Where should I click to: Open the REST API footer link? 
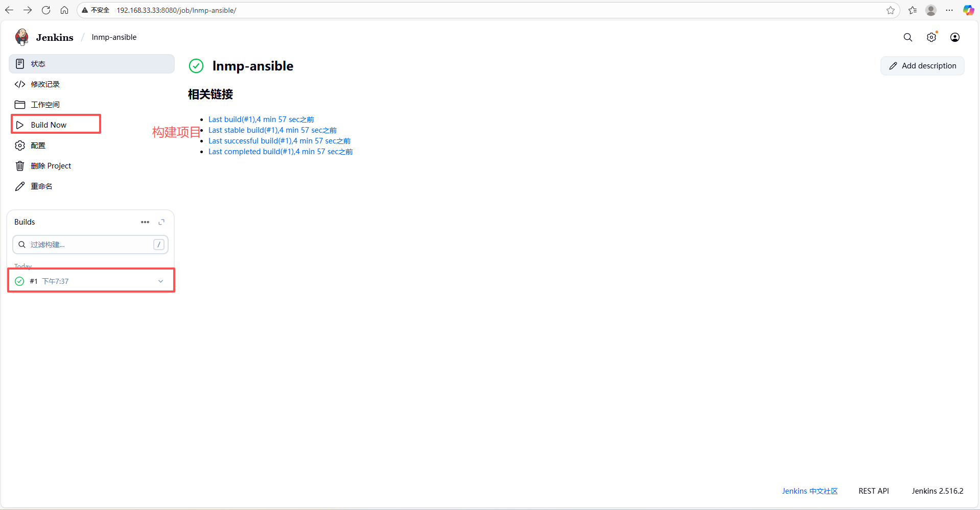(874, 491)
